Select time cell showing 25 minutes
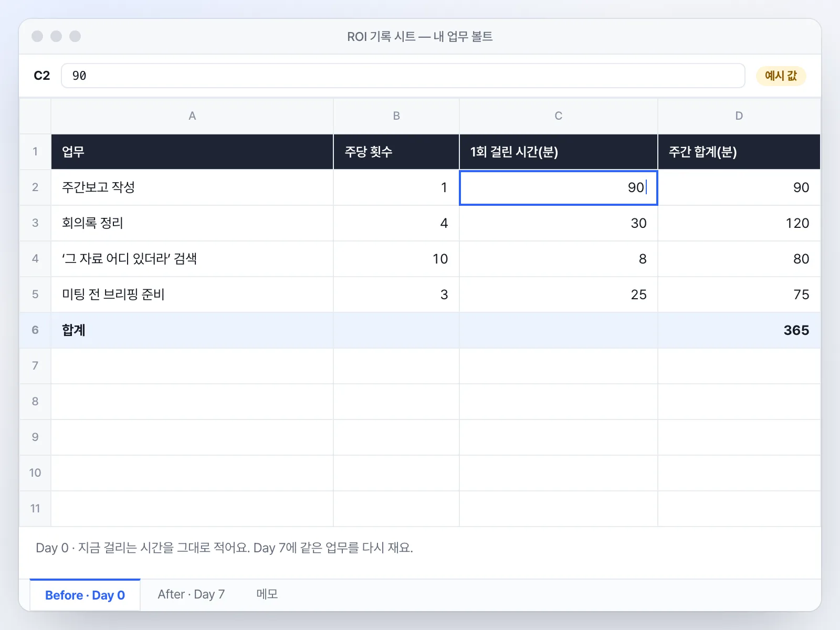This screenshot has width=840, height=630. pos(559,295)
